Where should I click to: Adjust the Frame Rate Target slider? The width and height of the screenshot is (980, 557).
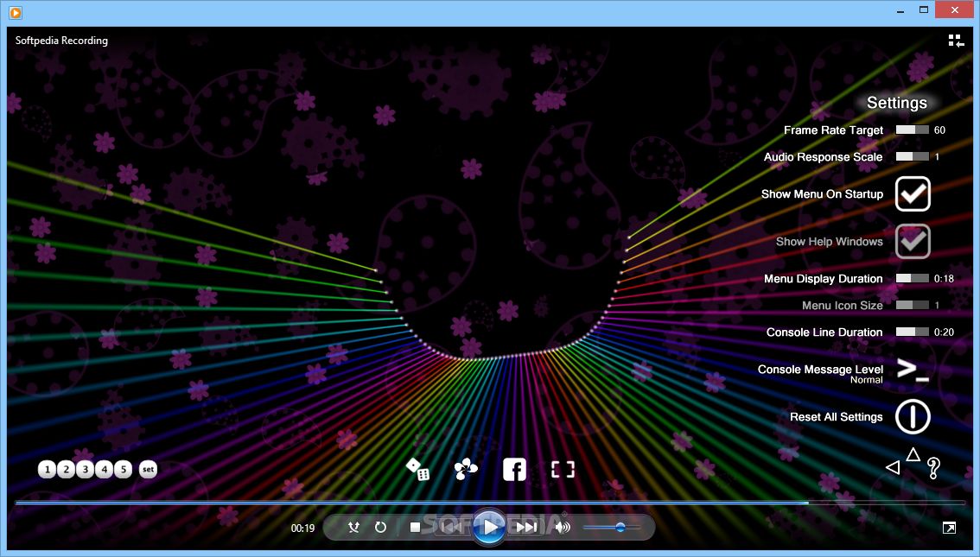coord(912,130)
